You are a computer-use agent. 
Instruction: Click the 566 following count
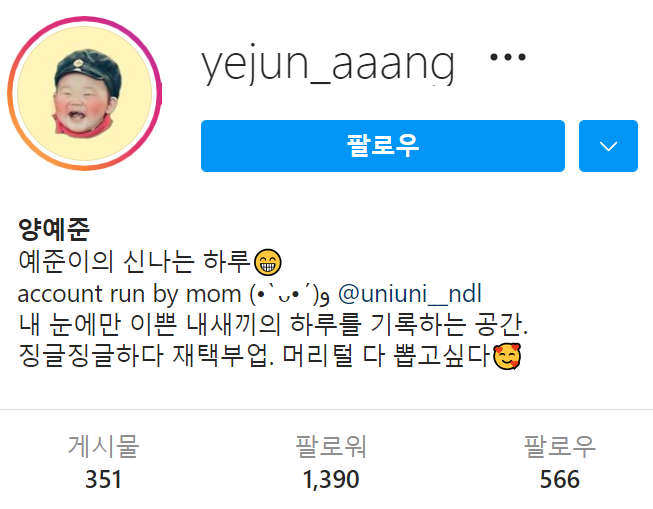tap(559, 479)
